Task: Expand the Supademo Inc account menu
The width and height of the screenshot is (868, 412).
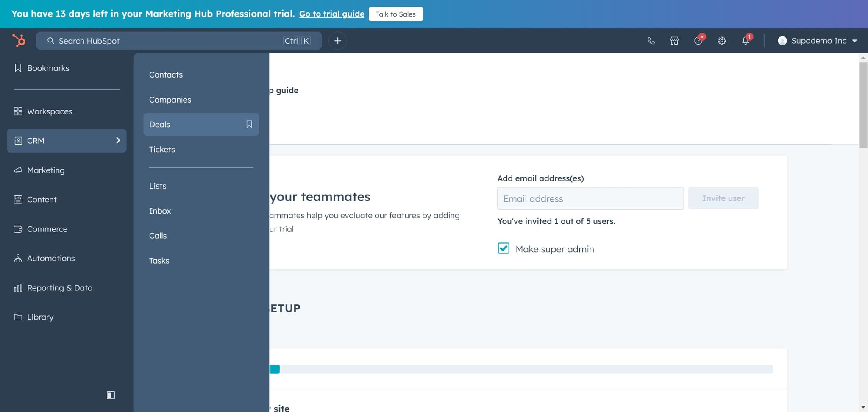Action: pyautogui.click(x=818, y=40)
